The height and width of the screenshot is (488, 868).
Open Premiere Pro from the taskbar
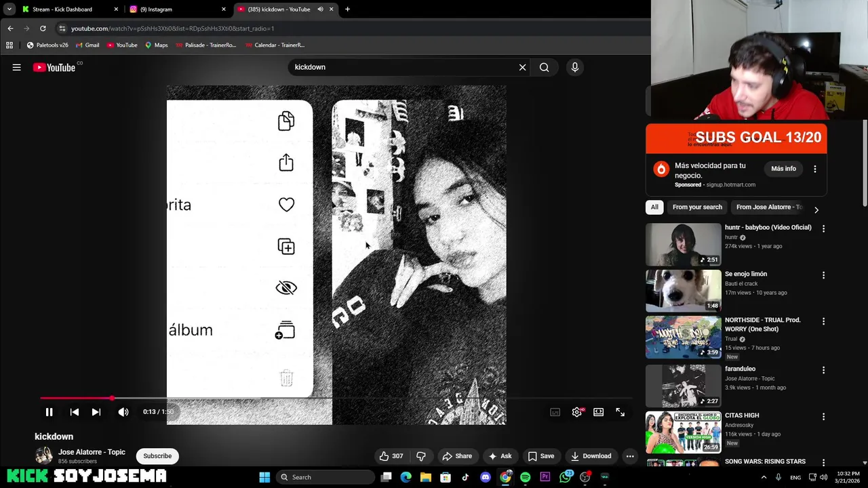click(x=545, y=477)
